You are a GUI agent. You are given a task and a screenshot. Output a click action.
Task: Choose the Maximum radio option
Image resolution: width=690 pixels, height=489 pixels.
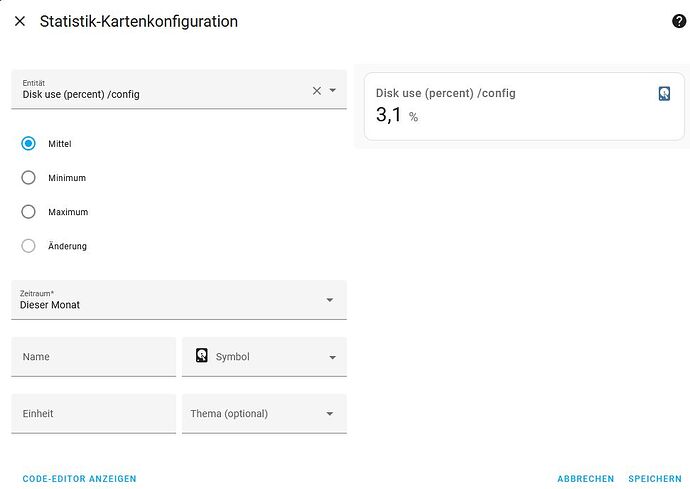click(29, 212)
